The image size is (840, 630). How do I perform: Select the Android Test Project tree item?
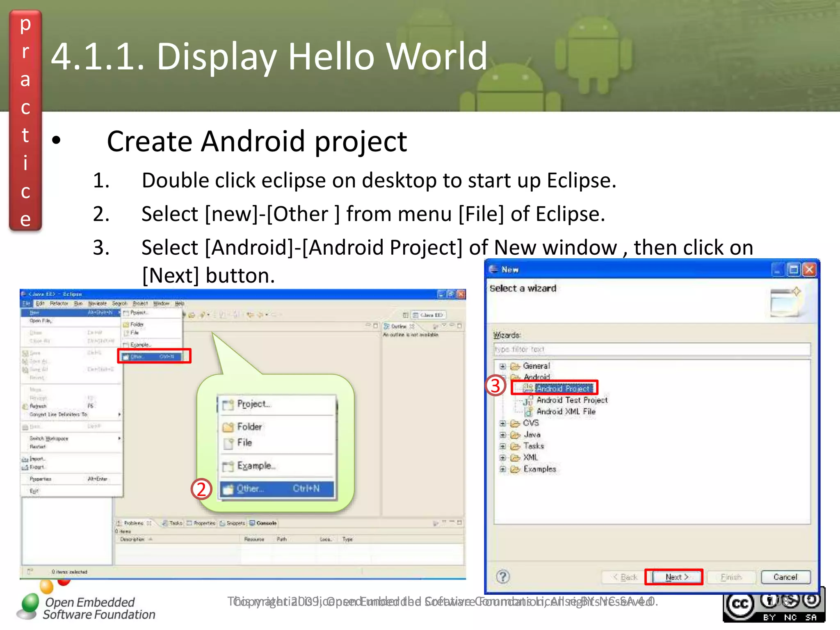572,400
